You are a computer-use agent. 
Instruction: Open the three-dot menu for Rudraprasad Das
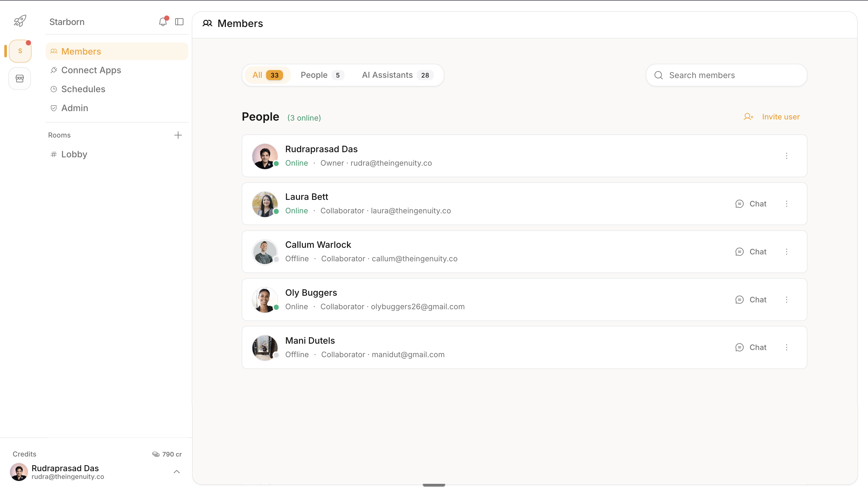787,156
